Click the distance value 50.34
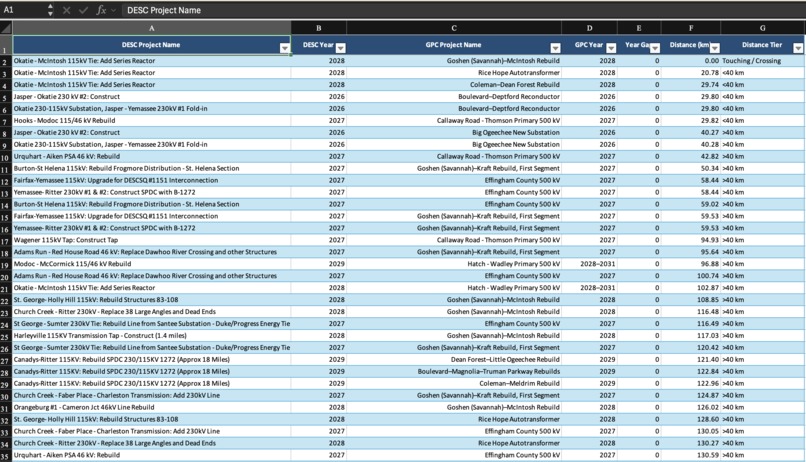 [710, 168]
